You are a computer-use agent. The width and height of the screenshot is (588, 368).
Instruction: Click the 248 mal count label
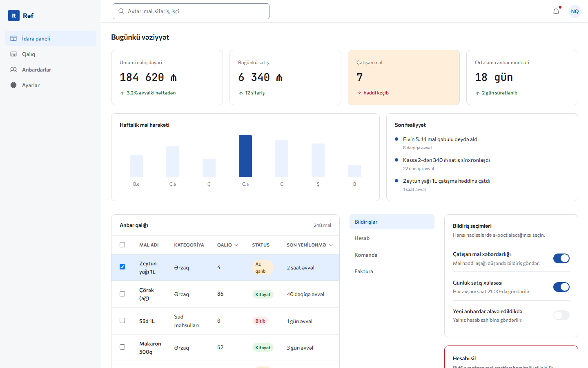322,225
